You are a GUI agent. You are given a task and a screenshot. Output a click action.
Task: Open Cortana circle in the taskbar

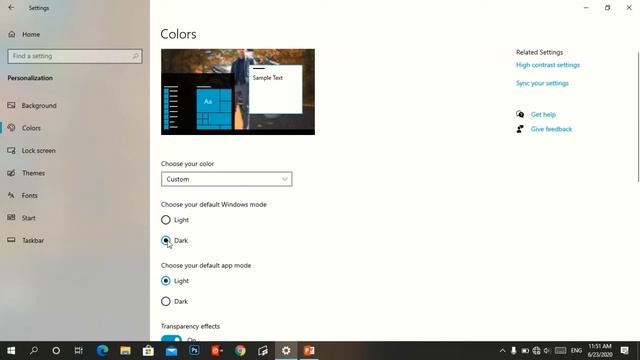click(56, 351)
